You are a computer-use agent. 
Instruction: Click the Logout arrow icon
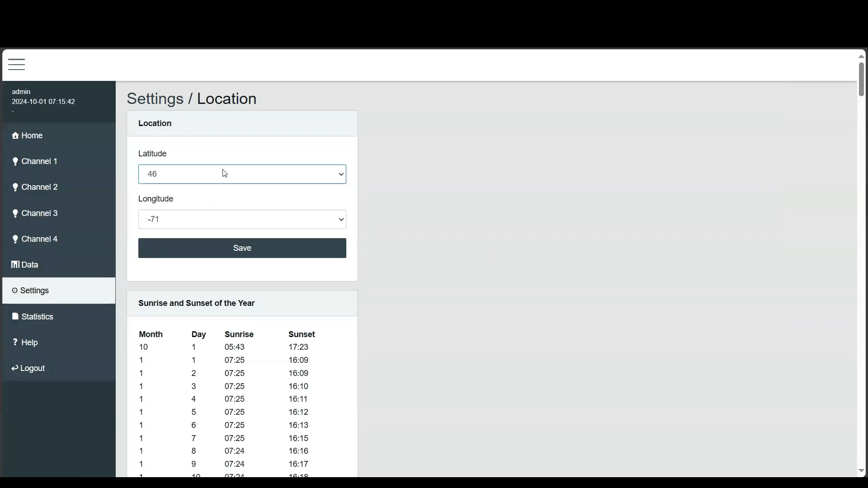click(x=14, y=368)
